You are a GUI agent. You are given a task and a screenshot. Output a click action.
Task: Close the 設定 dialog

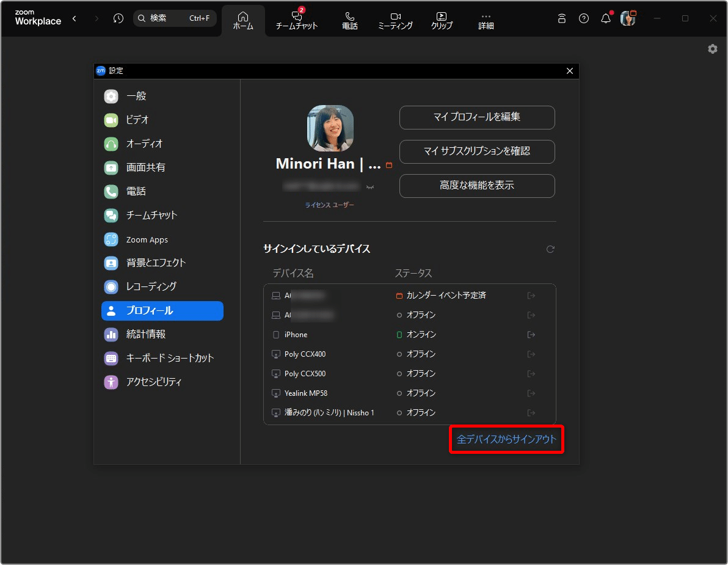coord(570,71)
